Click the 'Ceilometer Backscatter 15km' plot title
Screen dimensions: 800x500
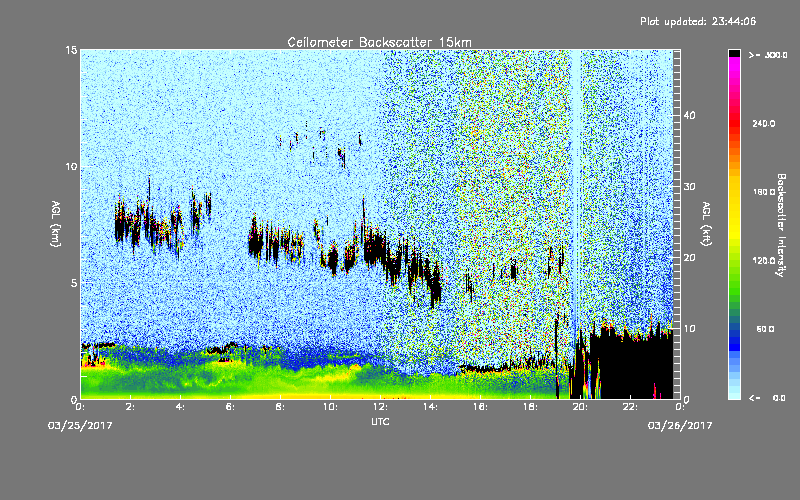[379, 42]
